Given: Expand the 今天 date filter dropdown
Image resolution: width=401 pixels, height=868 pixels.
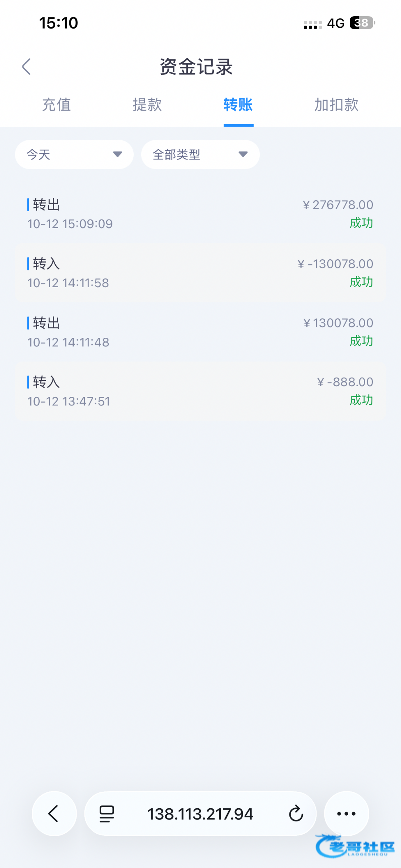Looking at the screenshot, I should pos(74,154).
